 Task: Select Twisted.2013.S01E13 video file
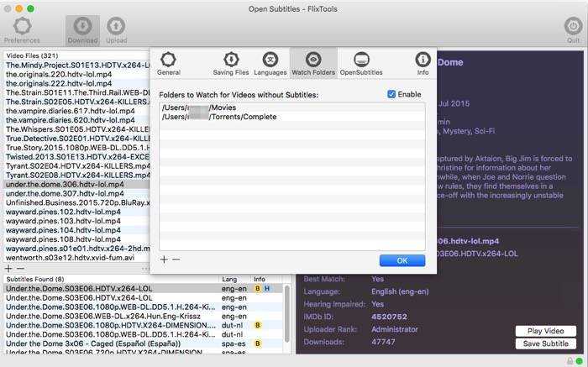pos(77,157)
